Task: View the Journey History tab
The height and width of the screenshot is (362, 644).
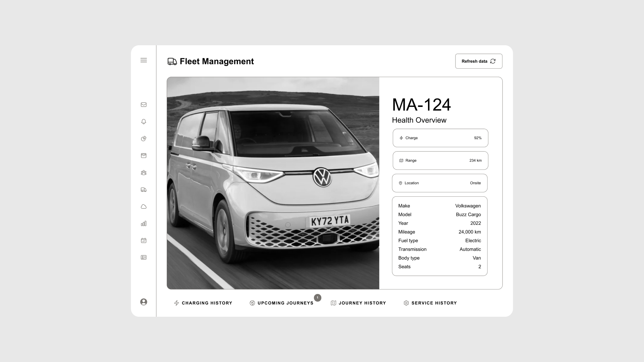Action: [359, 303]
